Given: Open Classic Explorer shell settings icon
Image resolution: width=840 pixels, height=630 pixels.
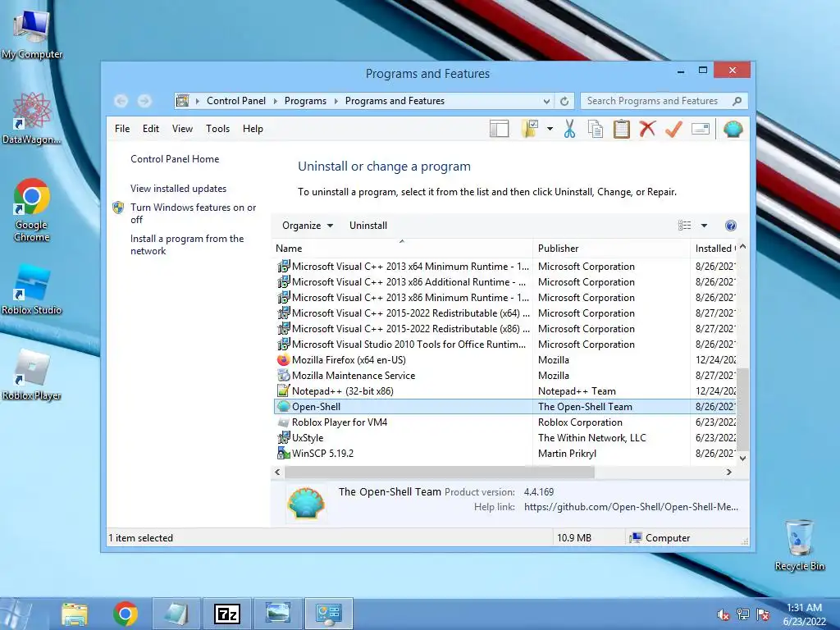Looking at the screenshot, I should (733, 129).
